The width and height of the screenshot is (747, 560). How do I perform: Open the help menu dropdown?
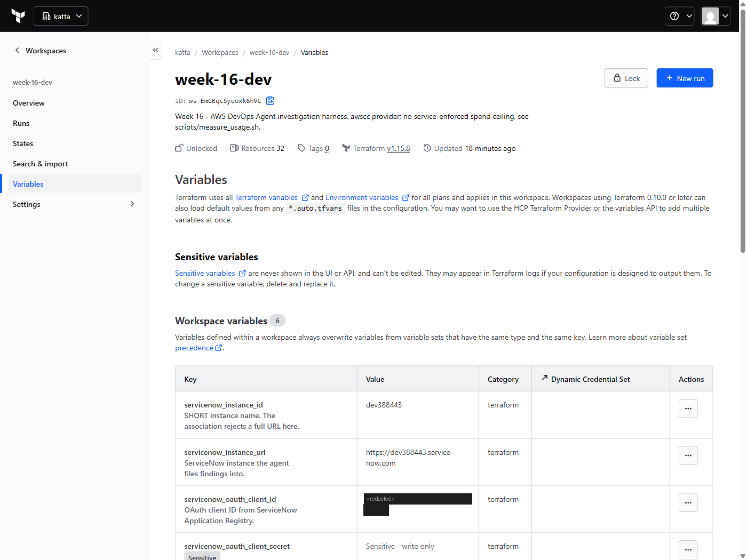(x=679, y=16)
